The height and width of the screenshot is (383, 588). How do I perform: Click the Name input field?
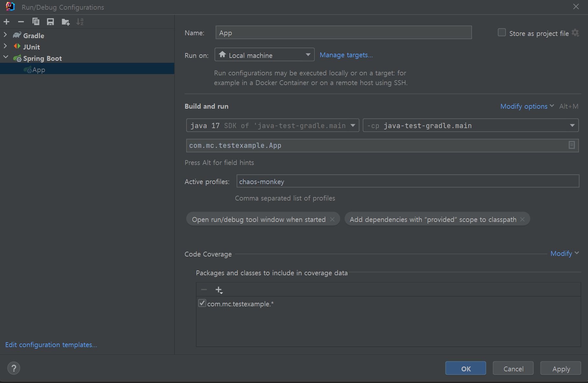coord(343,33)
